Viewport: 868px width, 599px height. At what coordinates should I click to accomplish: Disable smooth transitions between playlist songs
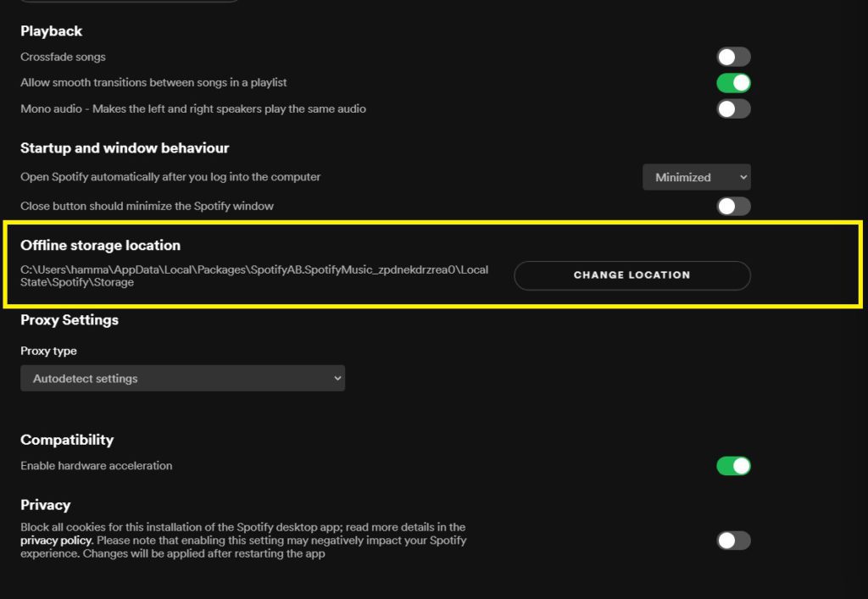[732, 82]
